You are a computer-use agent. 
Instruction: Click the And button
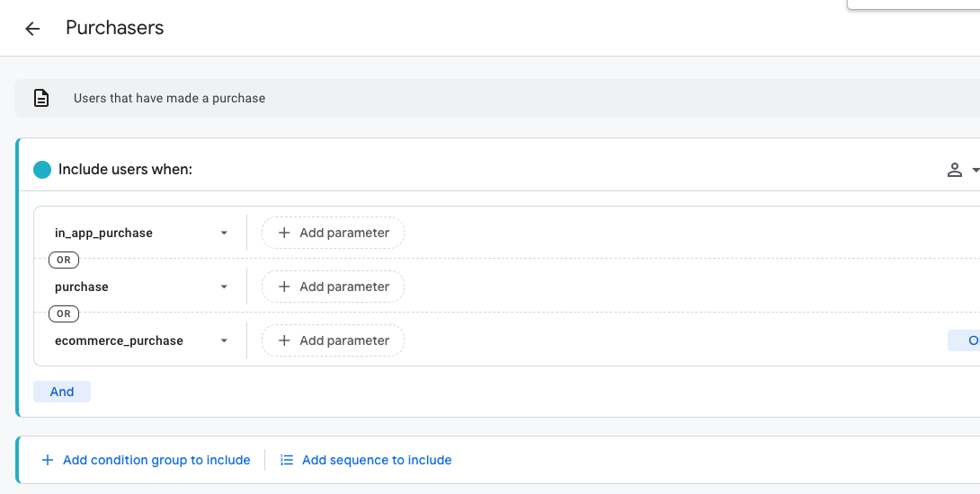pos(62,392)
